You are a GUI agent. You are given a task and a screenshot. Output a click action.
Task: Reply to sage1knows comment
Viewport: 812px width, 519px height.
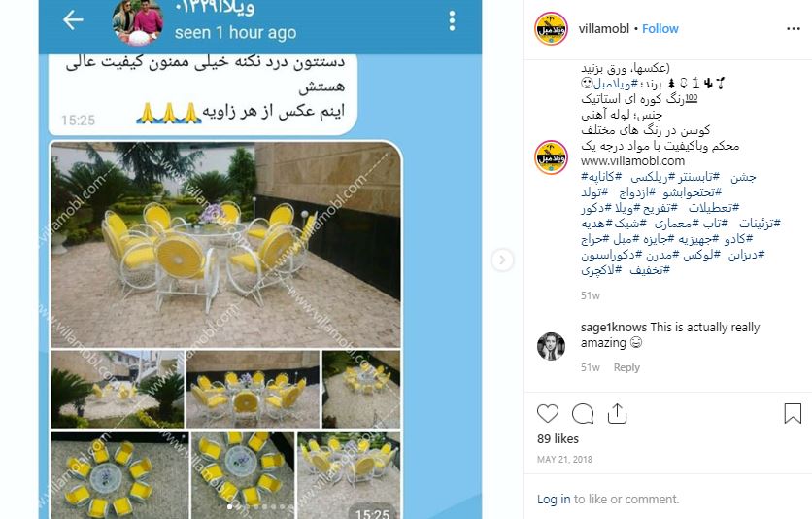(626, 367)
